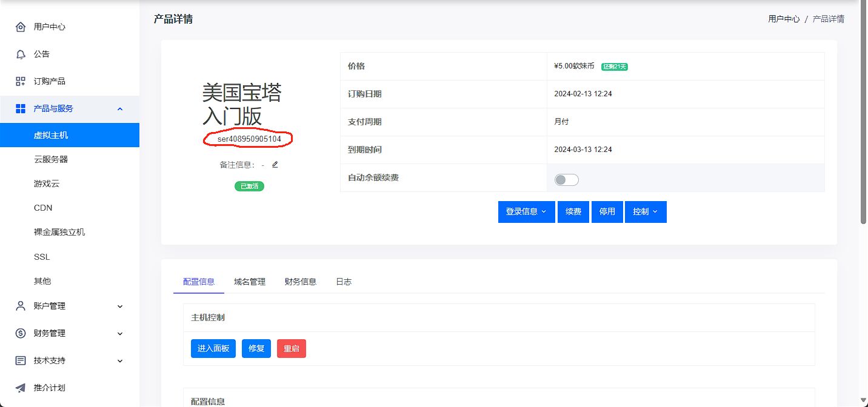Select the 技术支持 document icon
This screenshot has height=407, width=868.
coord(22,360)
